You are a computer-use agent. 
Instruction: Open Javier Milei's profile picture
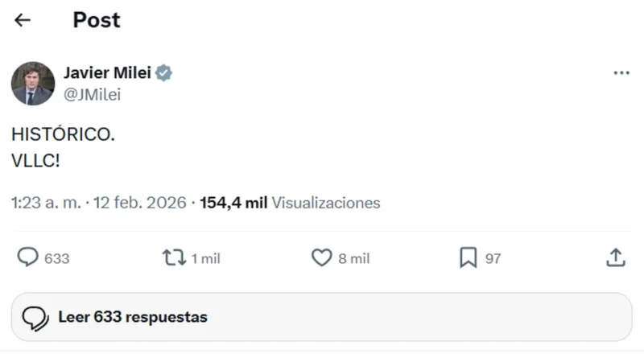(x=33, y=84)
